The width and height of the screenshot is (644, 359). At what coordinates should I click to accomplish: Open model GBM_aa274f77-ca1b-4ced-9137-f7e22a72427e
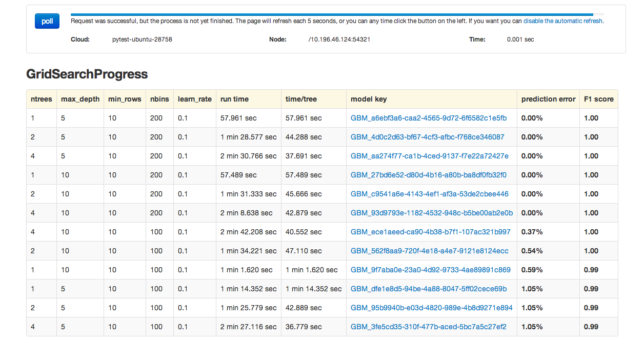(429, 156)
